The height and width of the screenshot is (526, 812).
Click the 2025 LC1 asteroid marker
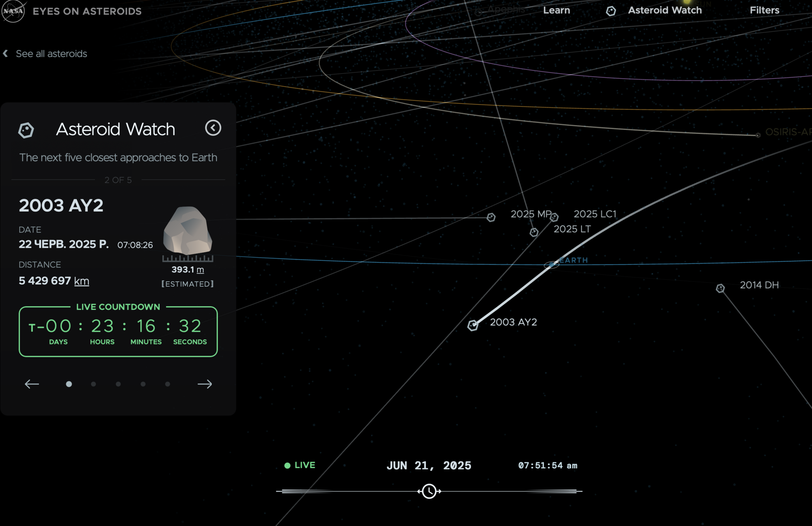(554, 217)
